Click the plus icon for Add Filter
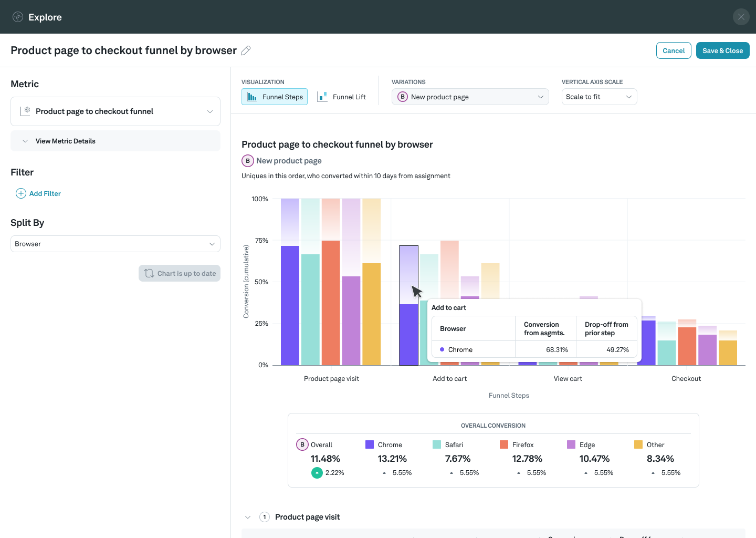Viewport: 756px width, 538px height. 21,193
